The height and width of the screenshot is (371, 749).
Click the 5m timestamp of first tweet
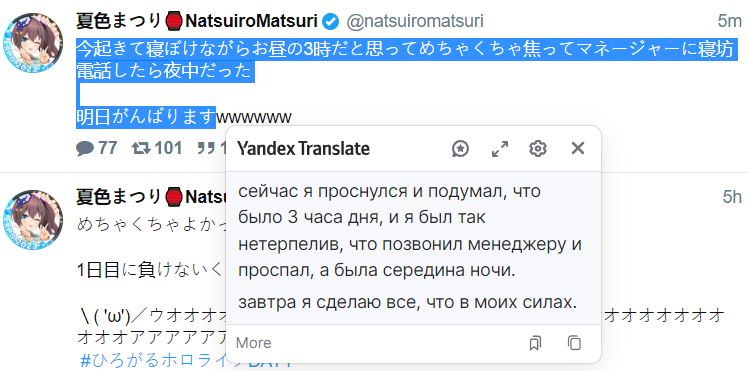729,21
